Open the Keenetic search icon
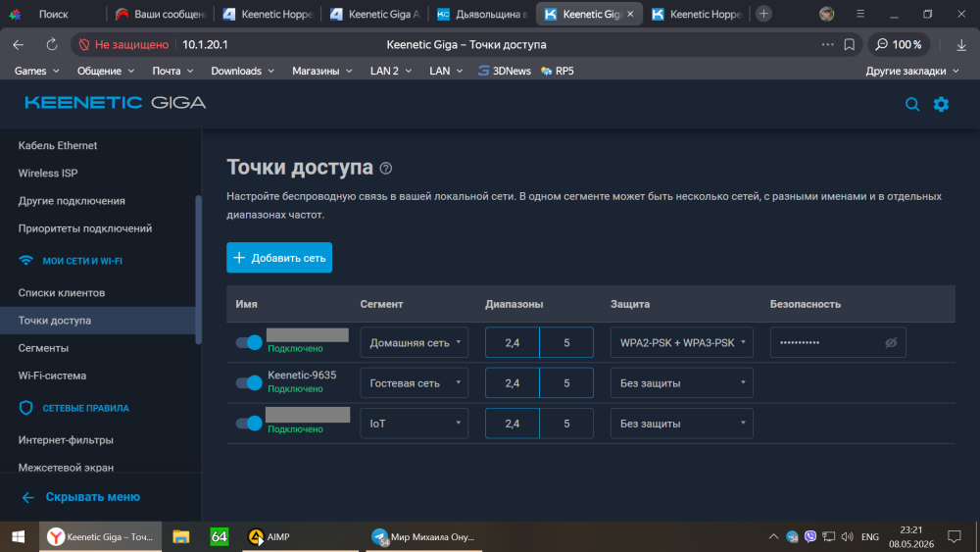 coord(911,104)
